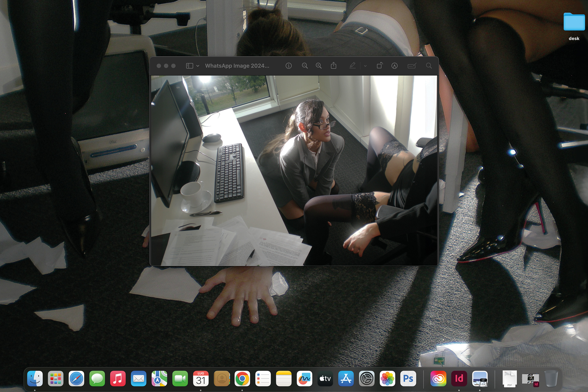Viewport: 588px width, 392px height.
Task: Rotate the image using the toolbar icon
Action: point(379,66)
